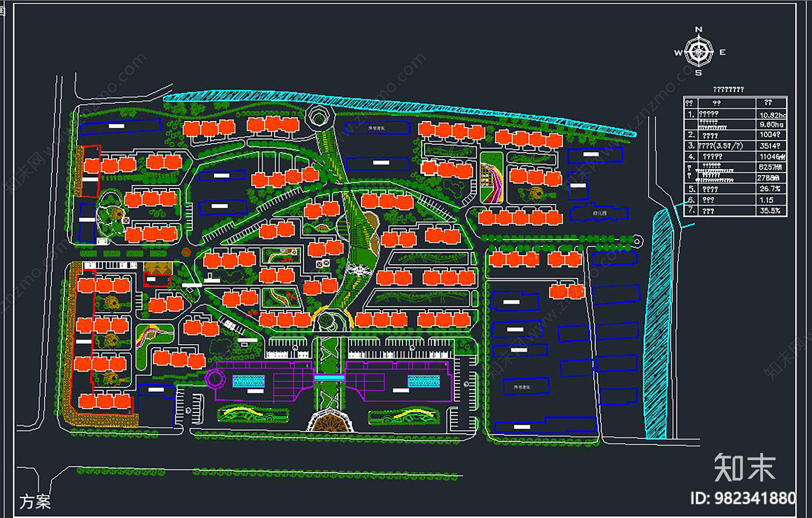Click the "ID: 982341880" text
This screenshot has width=812, height=518.
(x=743, y=498)
